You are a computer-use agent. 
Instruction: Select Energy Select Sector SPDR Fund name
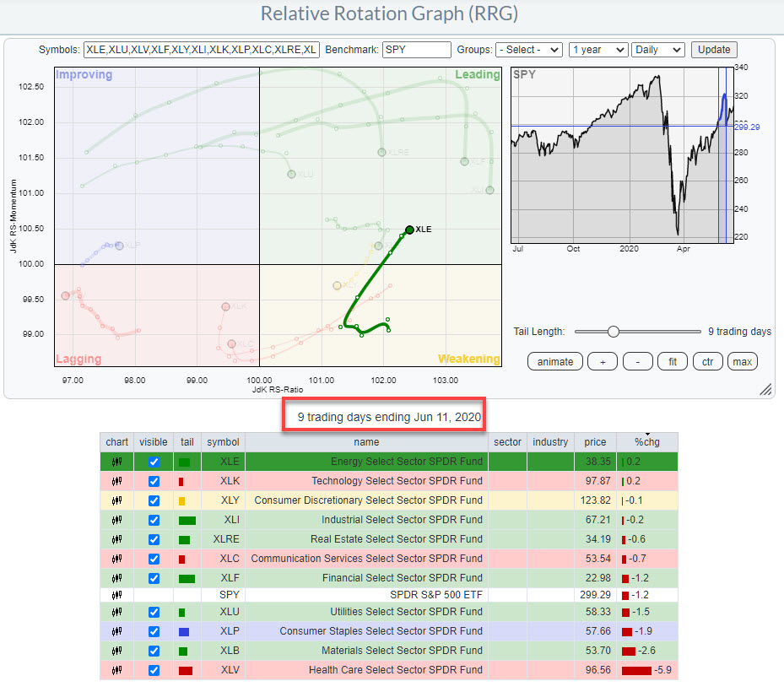(x=407, y=462)
